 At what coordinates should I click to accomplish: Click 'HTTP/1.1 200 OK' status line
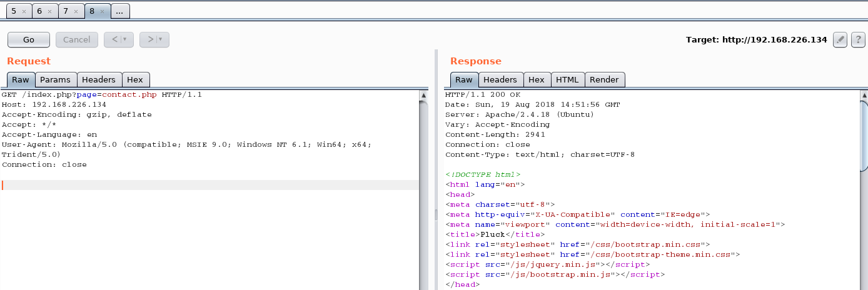483,94
